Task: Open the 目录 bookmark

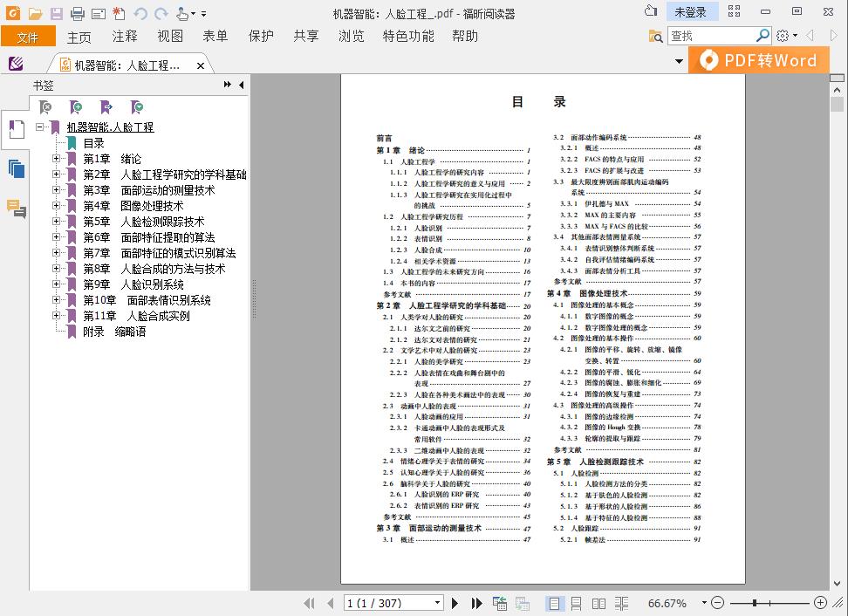Action: point(93,143)
